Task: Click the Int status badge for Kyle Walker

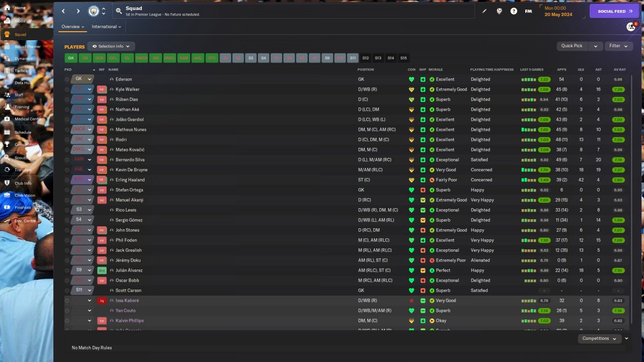Action: 102,89
